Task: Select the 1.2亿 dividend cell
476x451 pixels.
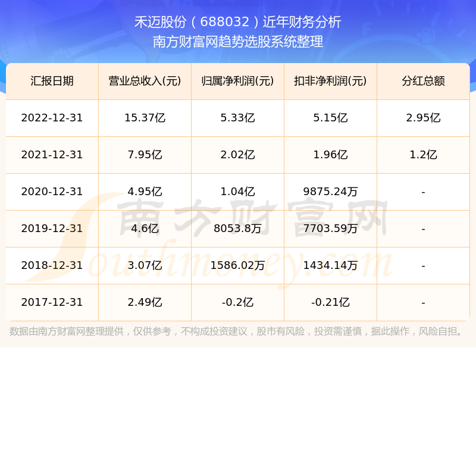Action: [x=423, y=155]
